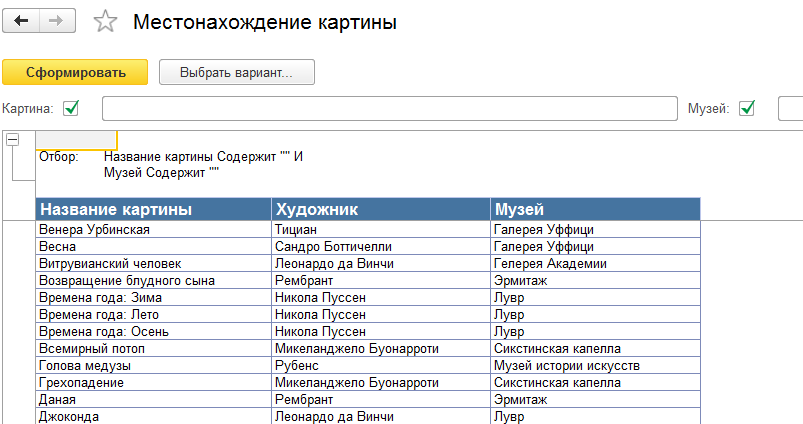
Task: Select the Сандро Боттичелли cell
Action: tap(381, 246)
